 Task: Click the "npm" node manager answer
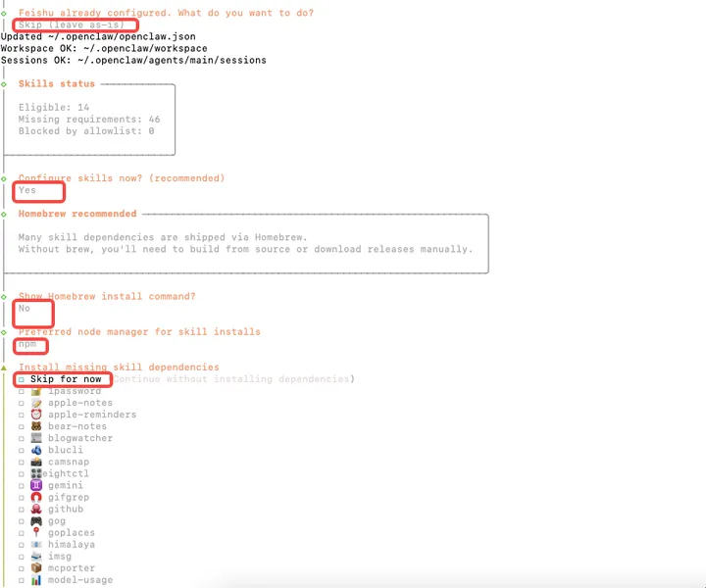coord(27,344)
